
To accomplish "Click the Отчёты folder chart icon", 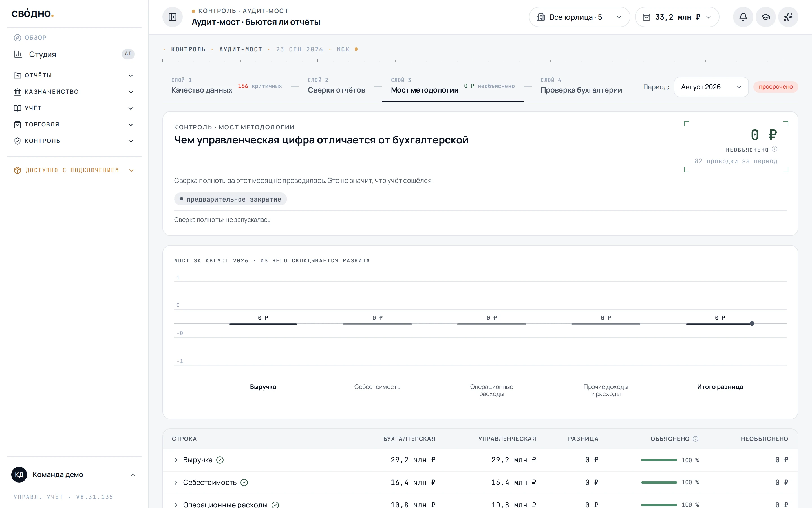I will pos(17,75).
